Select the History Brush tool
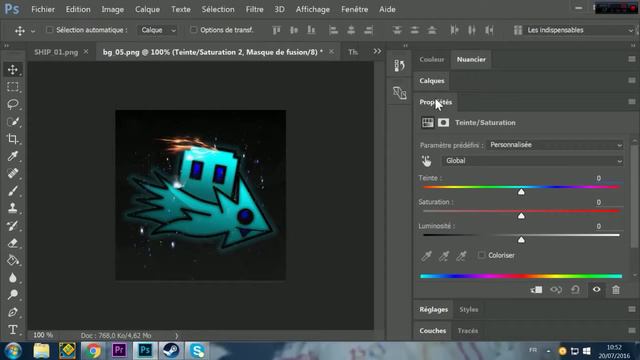 point(13,225)
